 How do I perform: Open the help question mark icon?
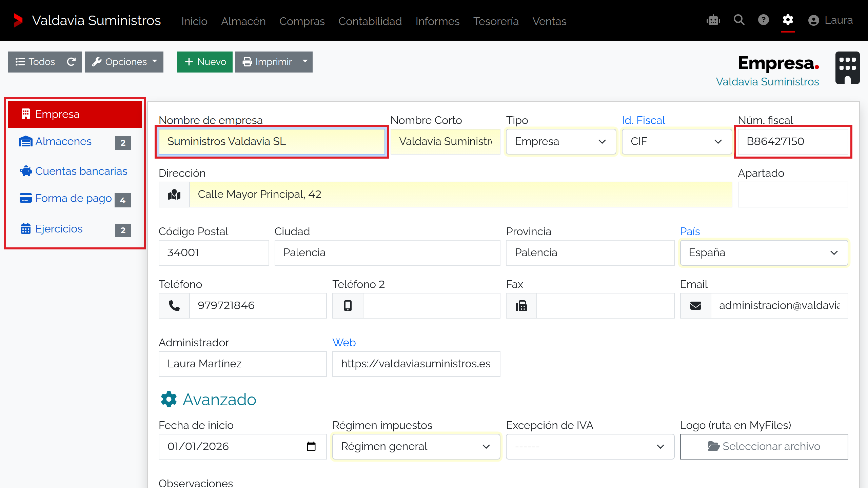[764, 20]
